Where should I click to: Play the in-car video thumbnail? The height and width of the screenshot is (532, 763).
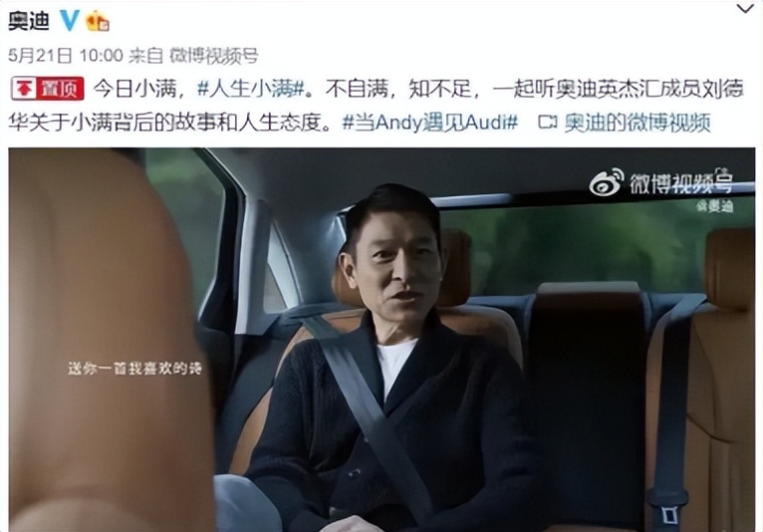381,340
